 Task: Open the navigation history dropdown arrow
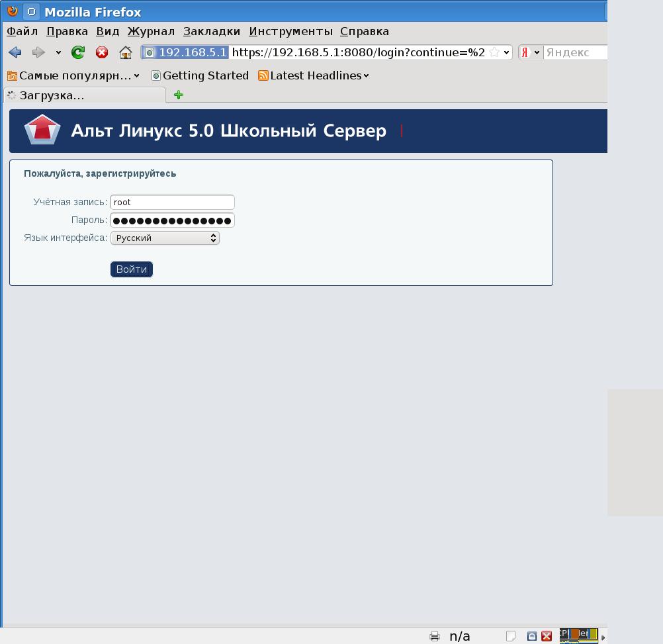tap(58, 52)
